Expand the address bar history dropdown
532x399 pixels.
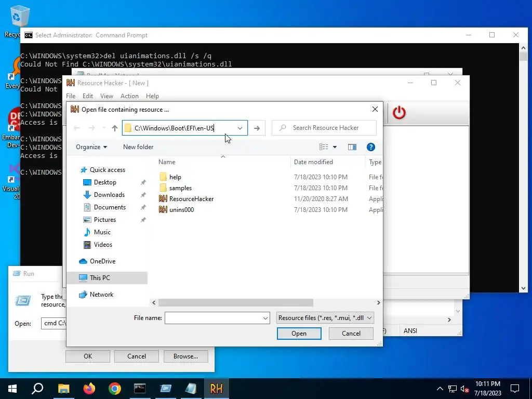point(240,128)
